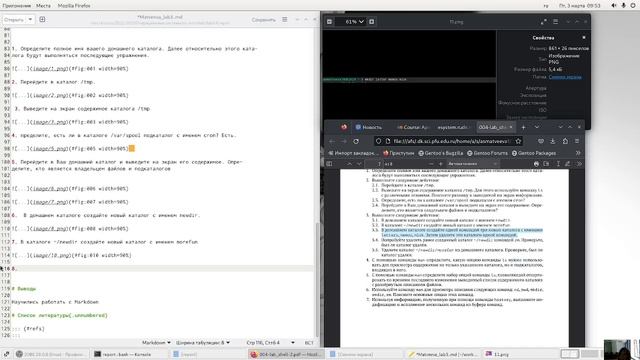Zoom in in image viewer
The image size is (640, 360).
(x=371, y=21)
